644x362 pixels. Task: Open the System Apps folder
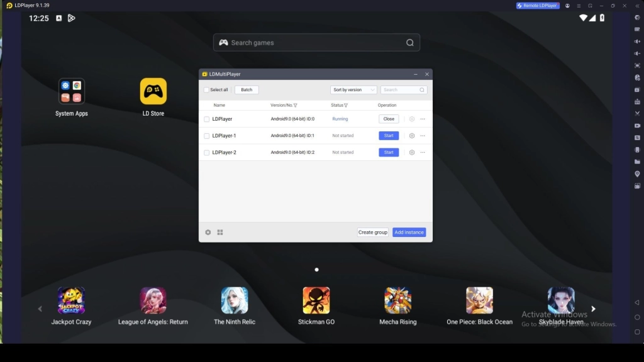coord(71,91)
